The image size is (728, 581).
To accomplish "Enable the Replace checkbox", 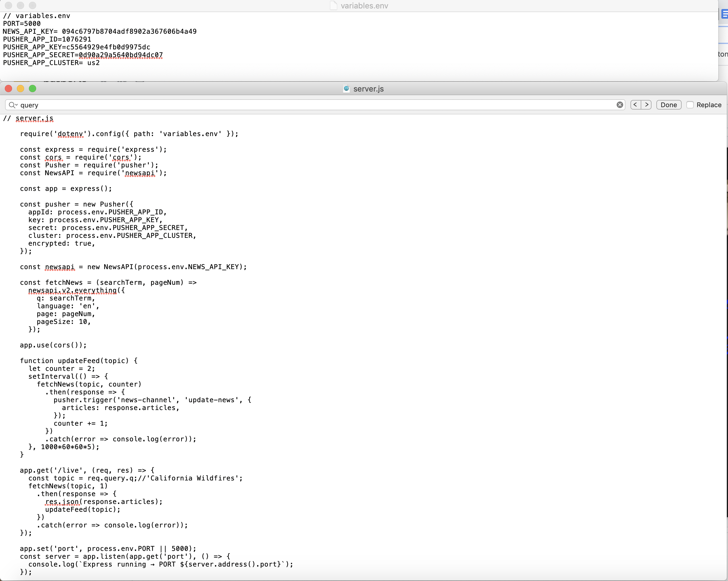I will pos(690,105).
